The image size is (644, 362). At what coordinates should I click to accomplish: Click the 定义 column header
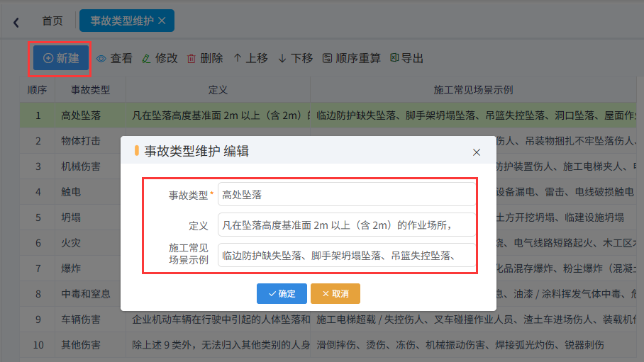coord(218,90)
